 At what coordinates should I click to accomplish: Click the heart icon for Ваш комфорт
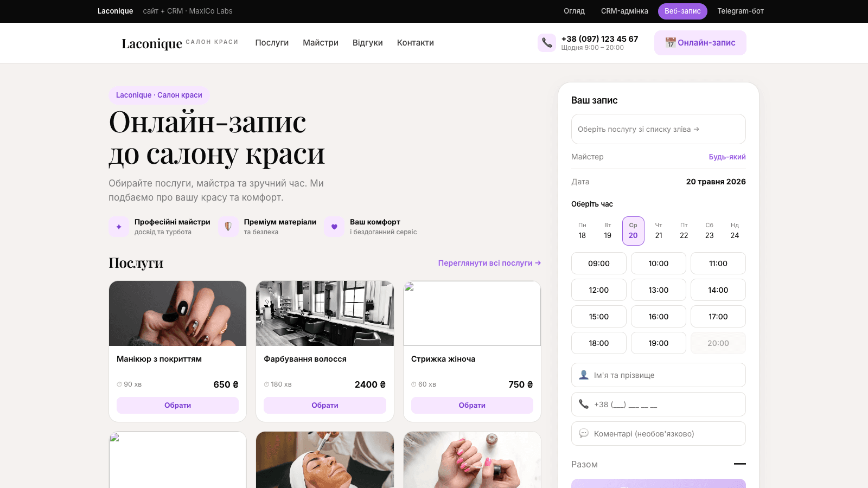coord(334,227)
